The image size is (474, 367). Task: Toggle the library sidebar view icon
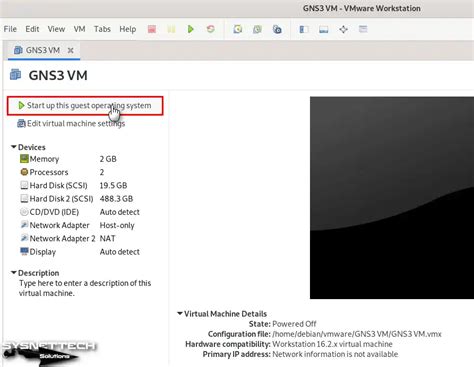pyautogui.click(x=304, y=29)
